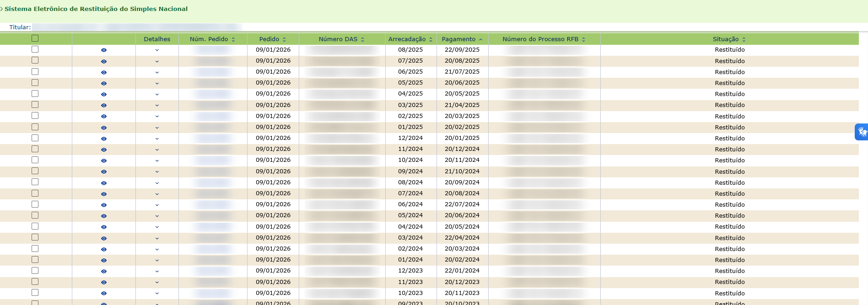Sort by Situação column header
This screenshot has width=868, height=305.
tap(729, 39)
